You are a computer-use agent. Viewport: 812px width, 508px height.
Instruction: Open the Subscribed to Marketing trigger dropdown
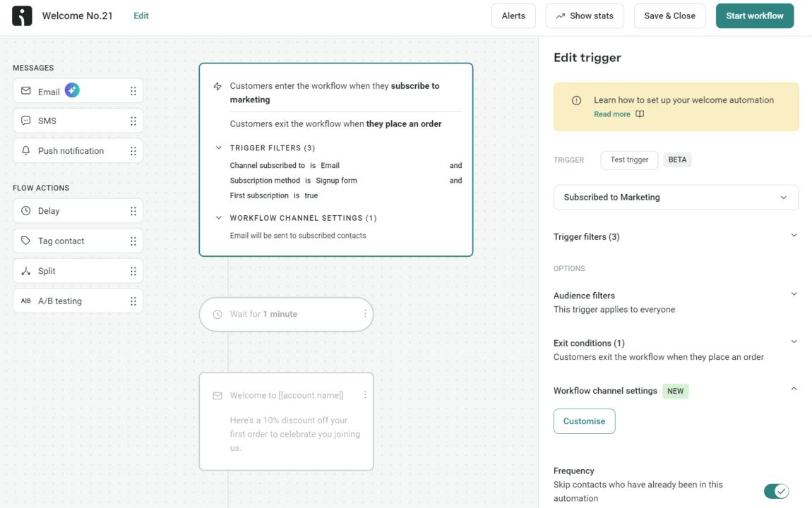click(x=784, y=197)
